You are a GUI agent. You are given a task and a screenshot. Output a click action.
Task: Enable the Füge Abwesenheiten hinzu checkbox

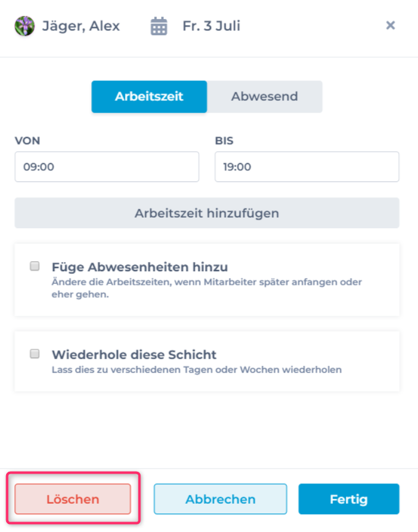(x=35, y=266)
